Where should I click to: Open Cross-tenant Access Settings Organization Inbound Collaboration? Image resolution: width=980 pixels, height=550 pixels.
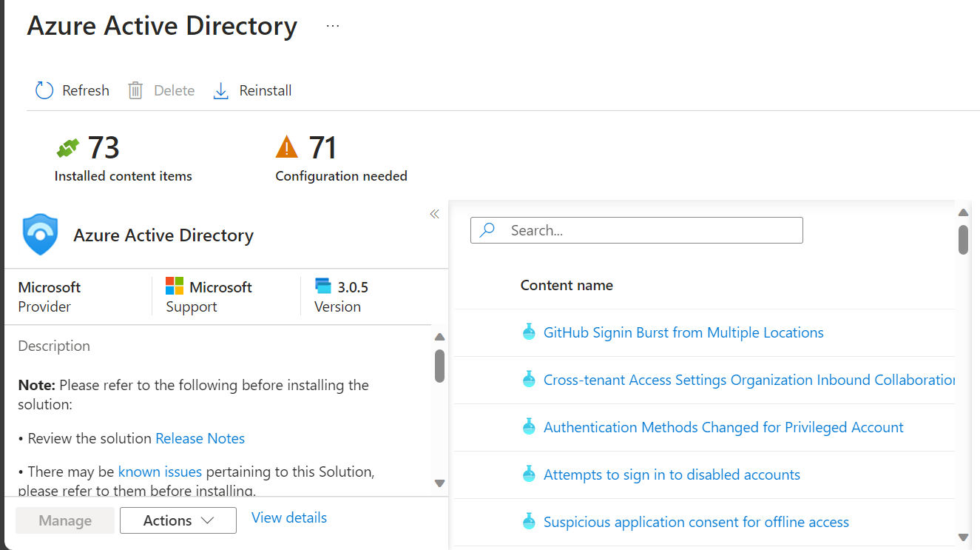pos(749,380)
